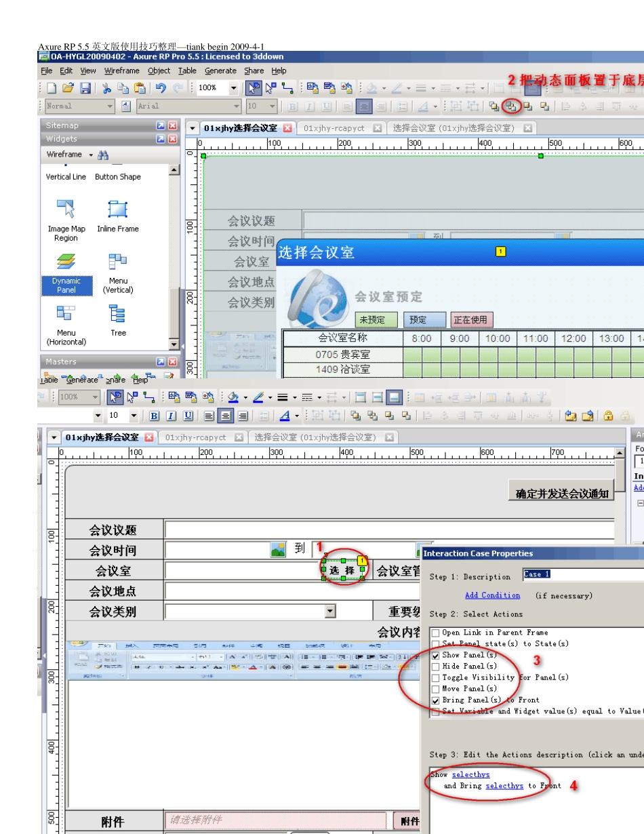This screenshot has height=834, width=644.
Task: Uncheck Show Panel(s) action
Action: 435,655
